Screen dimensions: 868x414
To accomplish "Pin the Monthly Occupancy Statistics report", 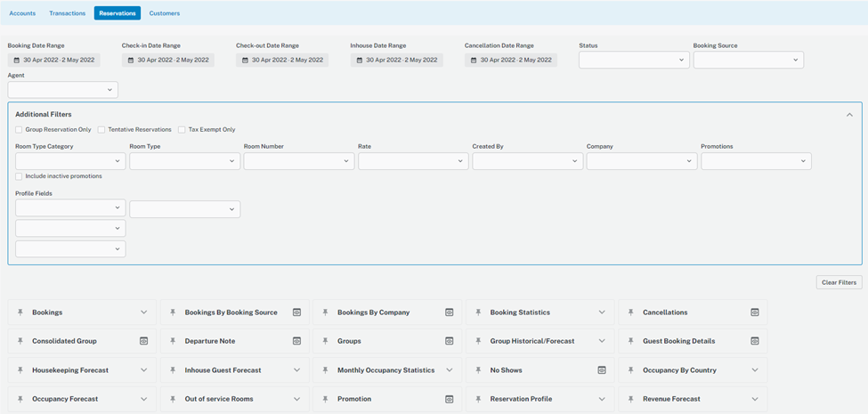I will (326, 369).
